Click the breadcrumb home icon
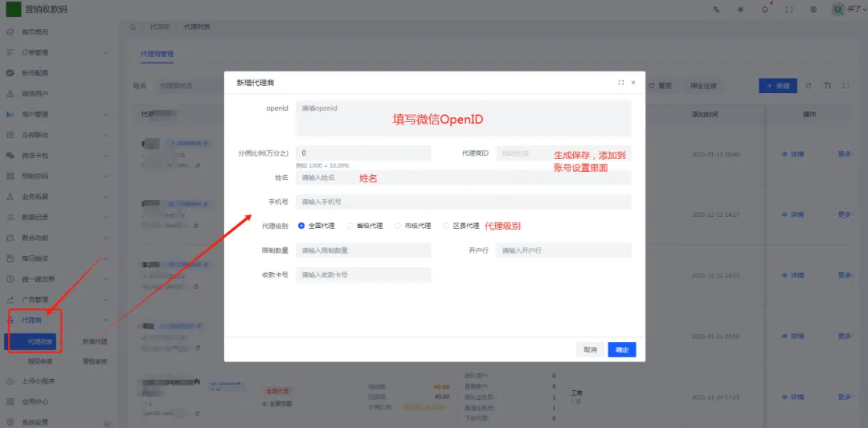 click(133, 27)
